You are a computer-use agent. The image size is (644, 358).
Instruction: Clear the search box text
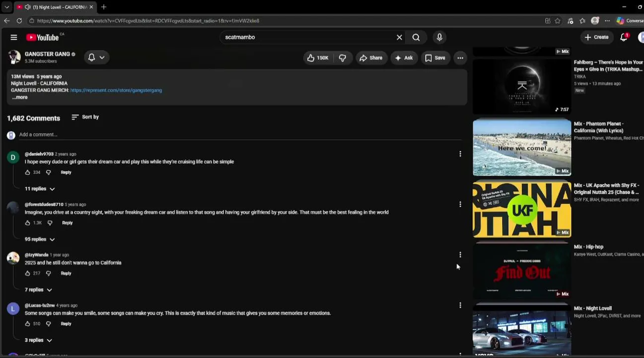click(399, 37)
